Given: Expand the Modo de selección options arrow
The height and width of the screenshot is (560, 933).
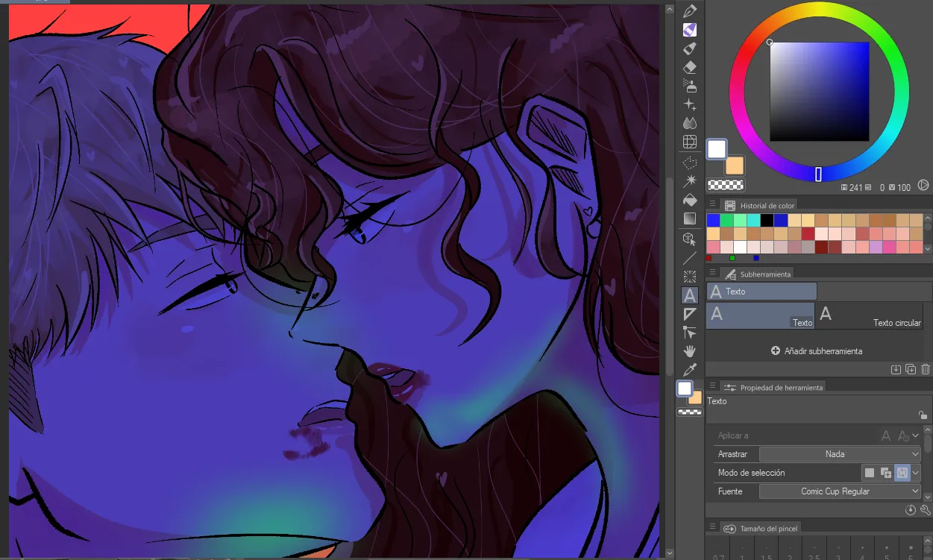Looking at the screenshot, I should (x=916, y=473).
